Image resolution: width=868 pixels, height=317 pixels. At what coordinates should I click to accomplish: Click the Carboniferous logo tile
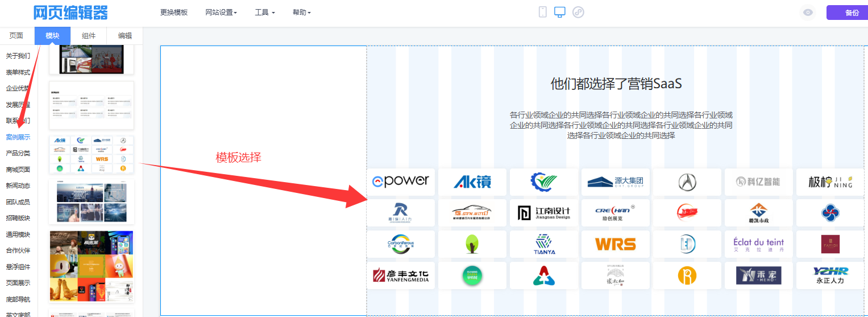point(401,244)
